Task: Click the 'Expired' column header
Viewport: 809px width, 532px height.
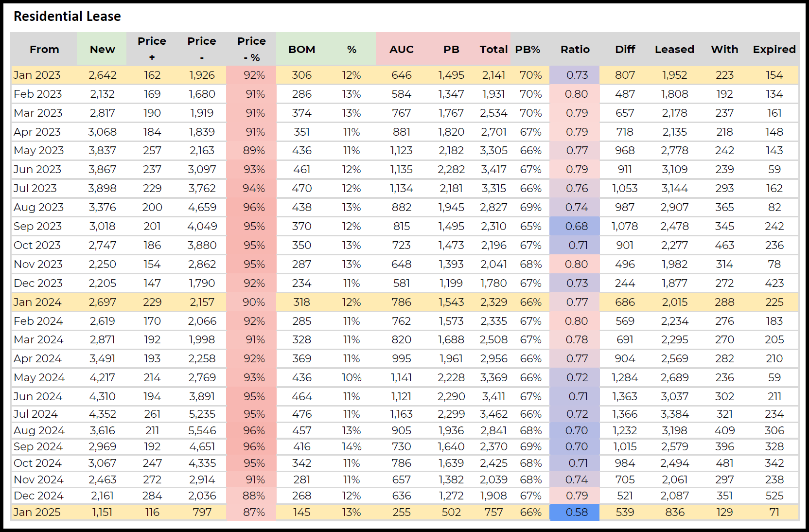Action: coord(774,50)
